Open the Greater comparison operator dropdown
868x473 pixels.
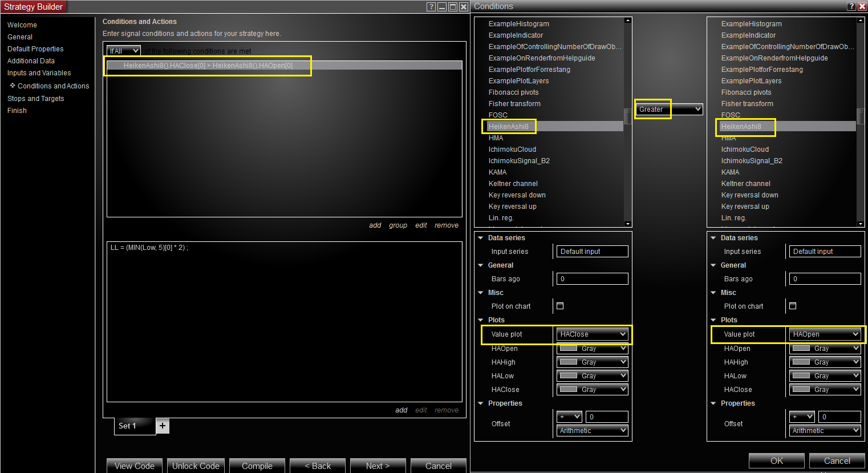pos(669,109)
